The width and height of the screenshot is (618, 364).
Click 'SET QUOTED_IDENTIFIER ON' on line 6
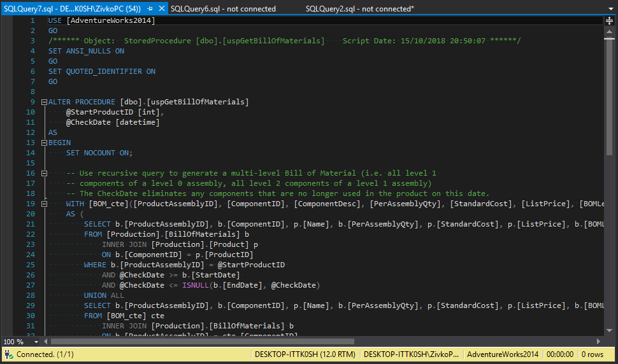point(102,72)
